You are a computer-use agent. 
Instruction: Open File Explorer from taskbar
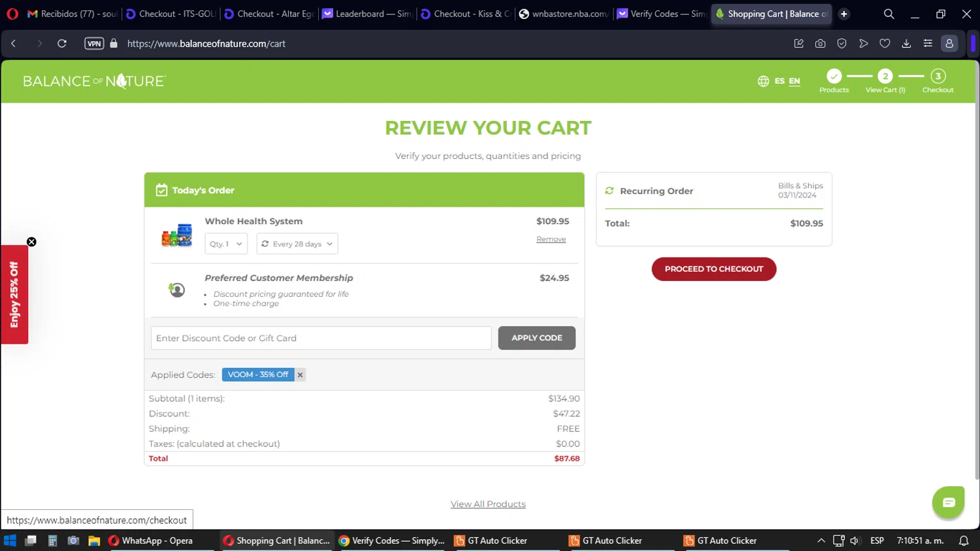click(94, 541)
